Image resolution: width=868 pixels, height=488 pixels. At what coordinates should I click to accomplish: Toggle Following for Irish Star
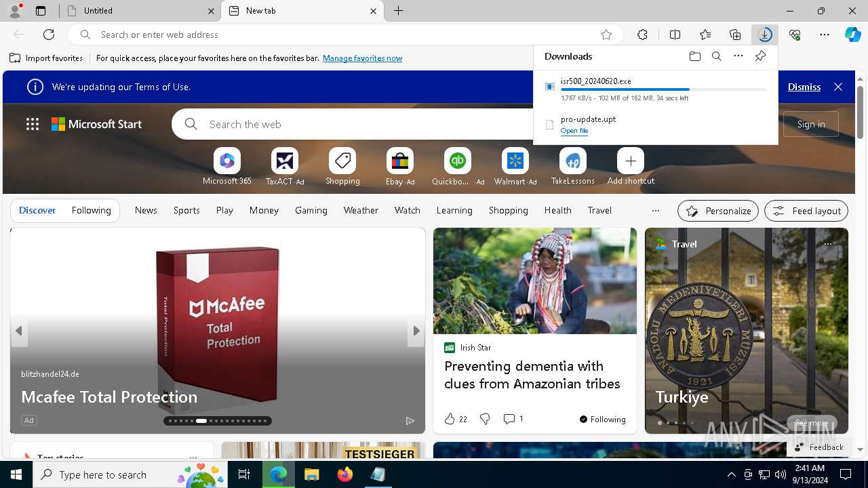coord(603,420)
